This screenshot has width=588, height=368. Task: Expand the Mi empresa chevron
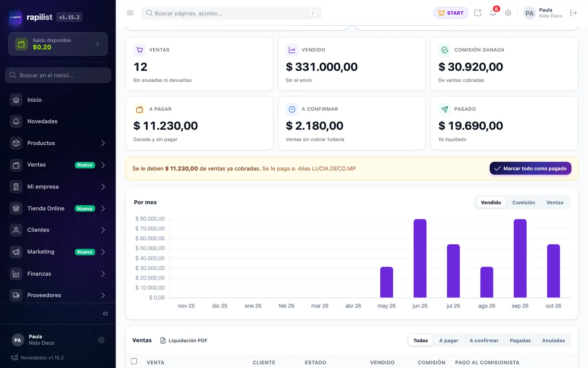[103, 186]
